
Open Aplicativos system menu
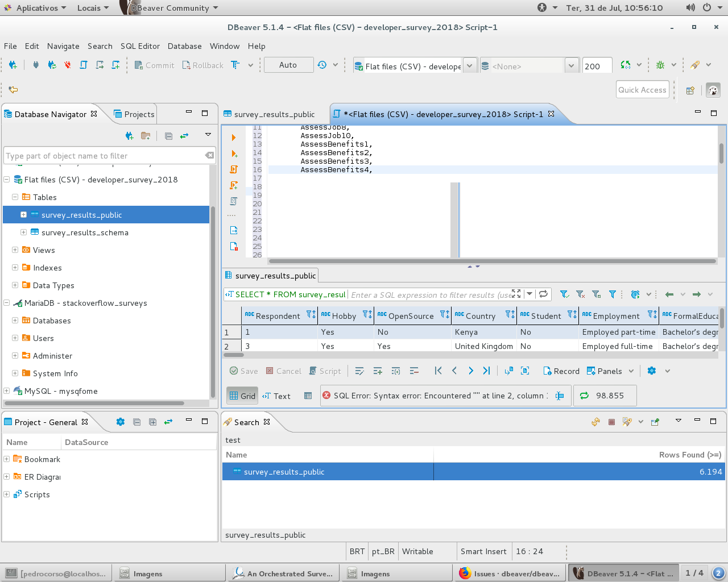(x=35, y=8)
